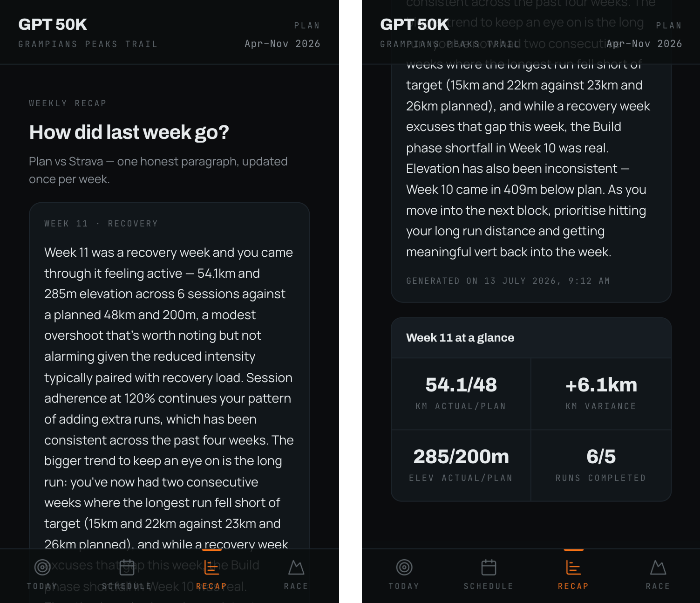Click ELEV ACTUAL/PLAN label
700x603 pixels.
point(461,478)
